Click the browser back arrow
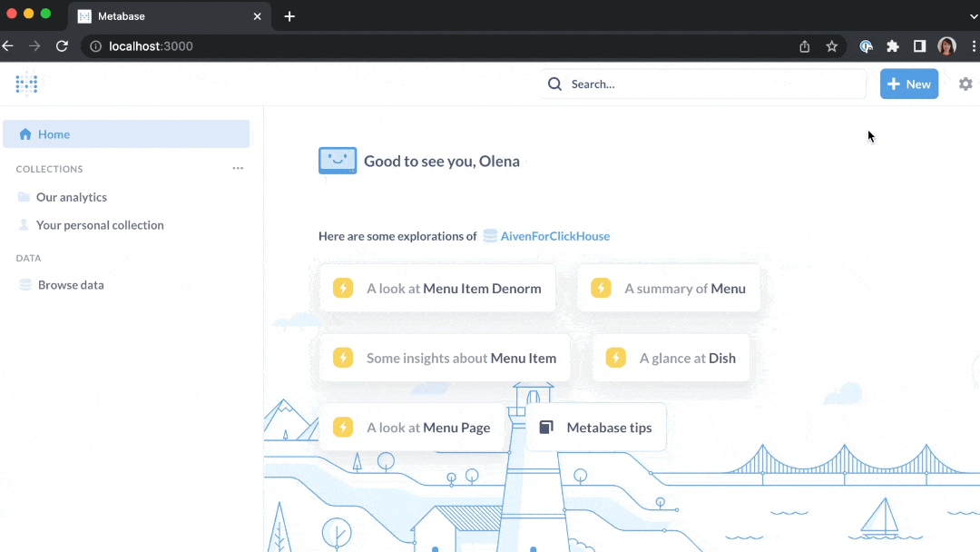Image resolution: width=980 pixels, height=552 pixels. [x=8, y=46]
